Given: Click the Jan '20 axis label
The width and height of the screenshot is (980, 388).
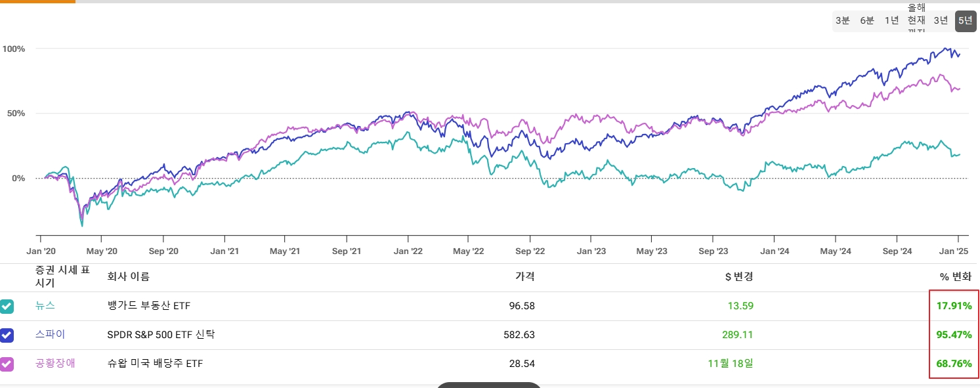Looking at the screenshot, I should 41,251.
